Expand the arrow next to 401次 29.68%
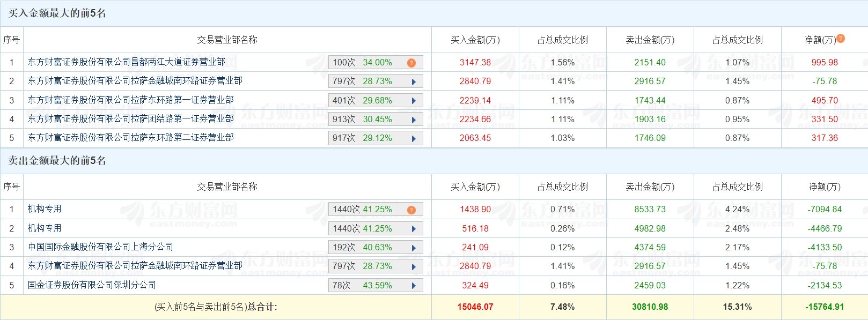 (414, 101)
